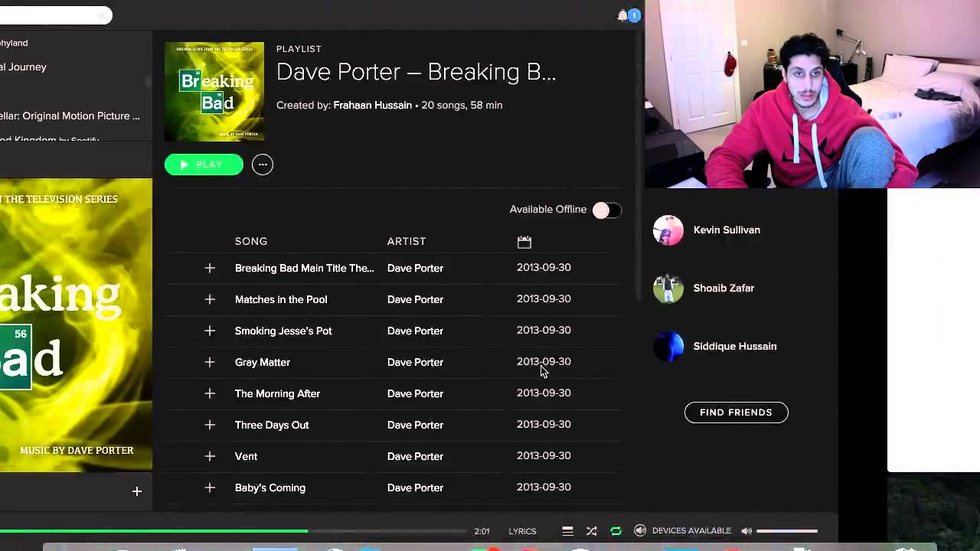Click Siddique Hussain's avatar
Image resolution: width=980 pixels, height=551 pixels.
668,347
